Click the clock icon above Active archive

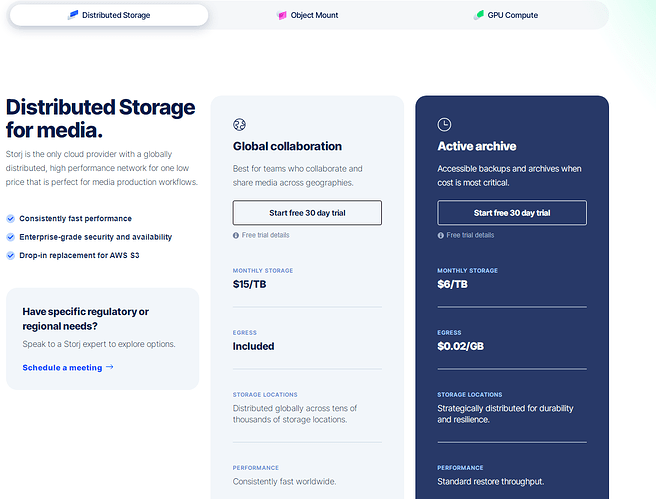click(x=444, y=124)
